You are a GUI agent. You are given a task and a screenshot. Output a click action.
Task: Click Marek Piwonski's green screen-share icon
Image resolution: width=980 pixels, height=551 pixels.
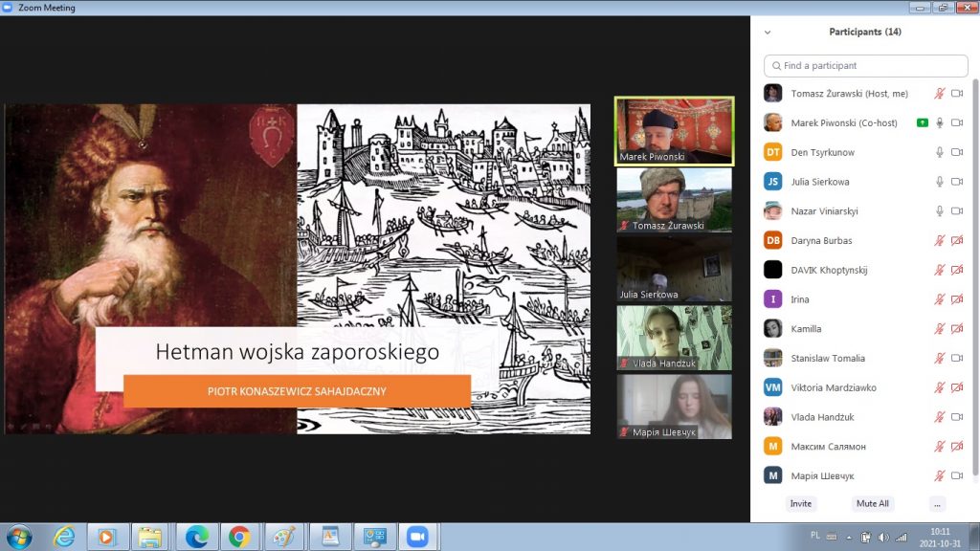tap(922, 123)
